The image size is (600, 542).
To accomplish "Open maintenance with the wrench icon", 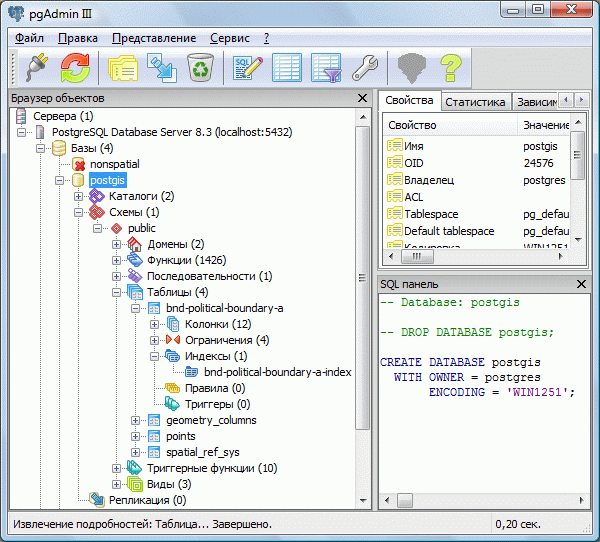I will click(365, 68).
